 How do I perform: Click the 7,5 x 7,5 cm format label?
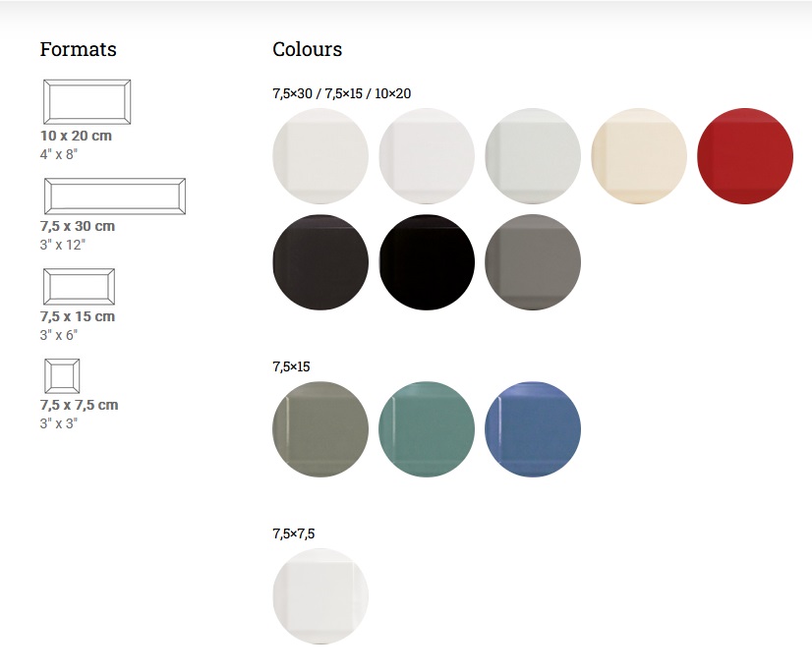(80, 405)
